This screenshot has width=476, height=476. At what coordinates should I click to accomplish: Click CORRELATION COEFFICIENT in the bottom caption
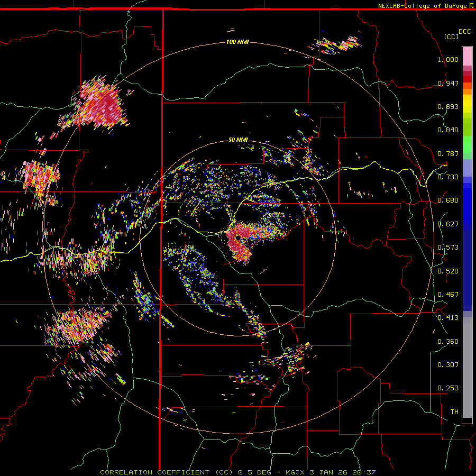coord(154,472)
